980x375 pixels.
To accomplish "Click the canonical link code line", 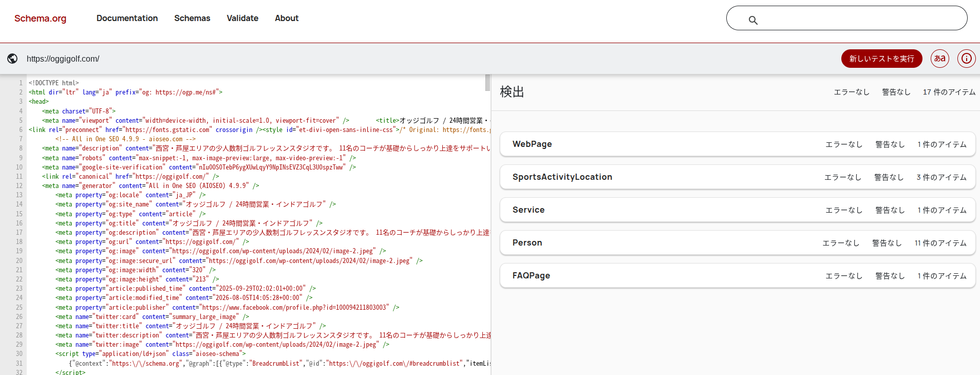I will click(x=130, y=176).
